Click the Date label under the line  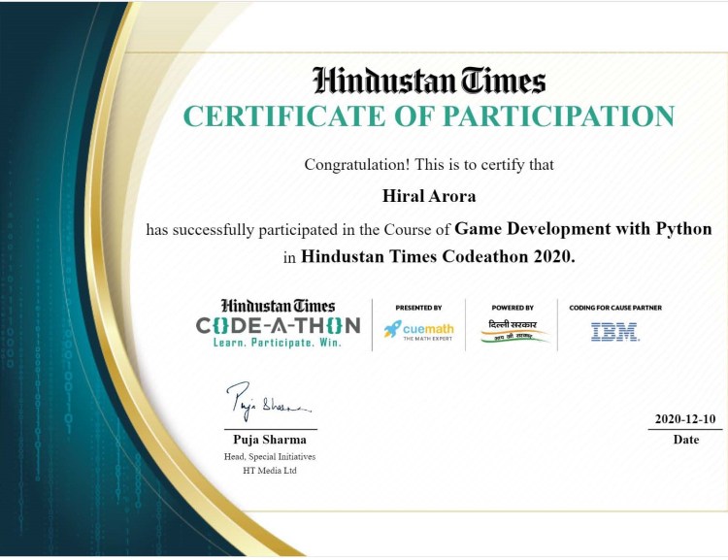pos(685,440)
